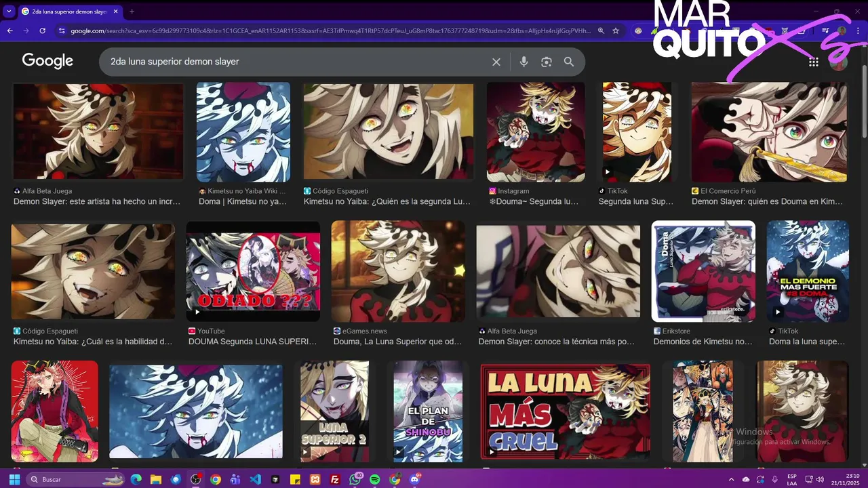Bookmark this page with the star icon

pos(616,30)
